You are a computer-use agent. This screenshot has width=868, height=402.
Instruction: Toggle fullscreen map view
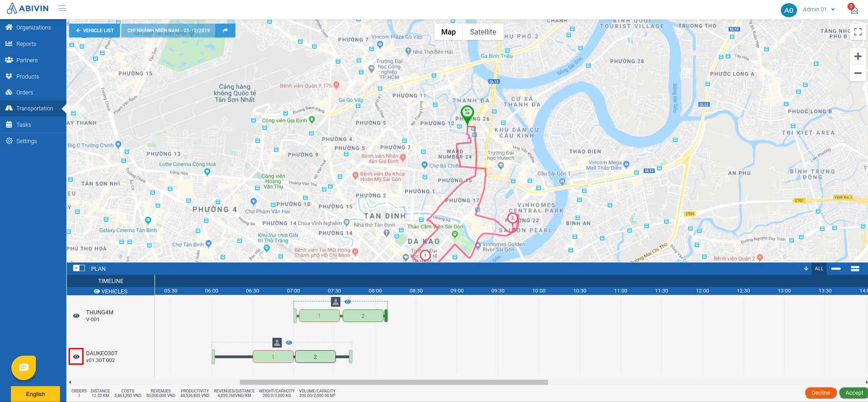click(858, 32)
